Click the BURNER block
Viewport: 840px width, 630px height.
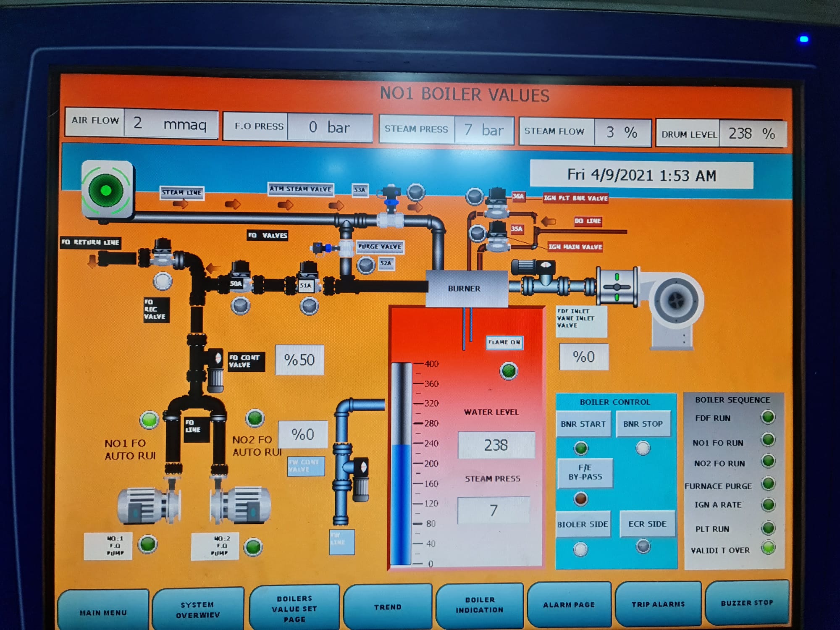466,289
